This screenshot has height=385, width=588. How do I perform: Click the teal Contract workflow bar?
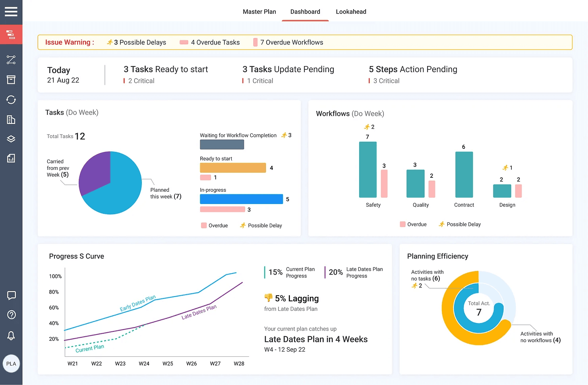(464, 175)
